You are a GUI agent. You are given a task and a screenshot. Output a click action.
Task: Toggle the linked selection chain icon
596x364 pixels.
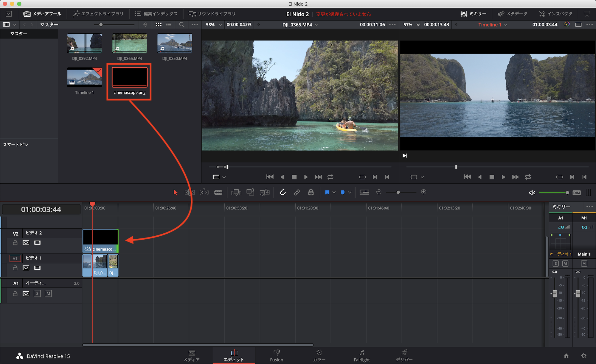(297, 193)
